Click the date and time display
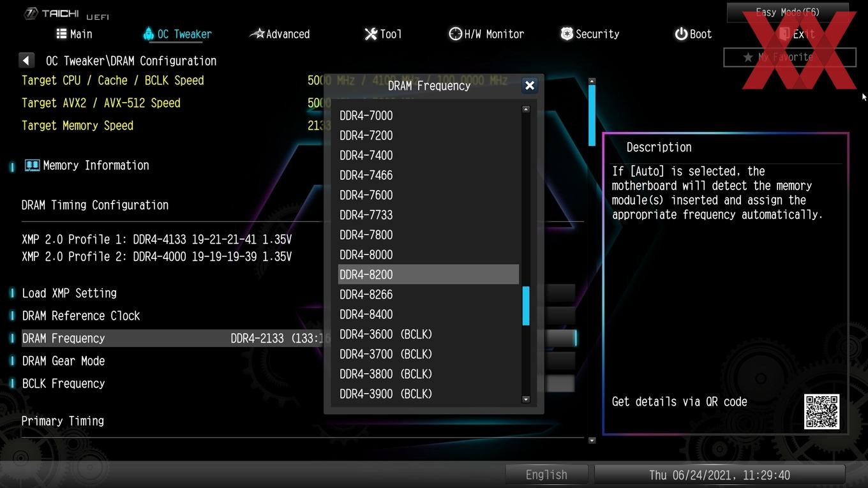Image resolution: width=868 pixels, height=488 pixels. (719, 475)
